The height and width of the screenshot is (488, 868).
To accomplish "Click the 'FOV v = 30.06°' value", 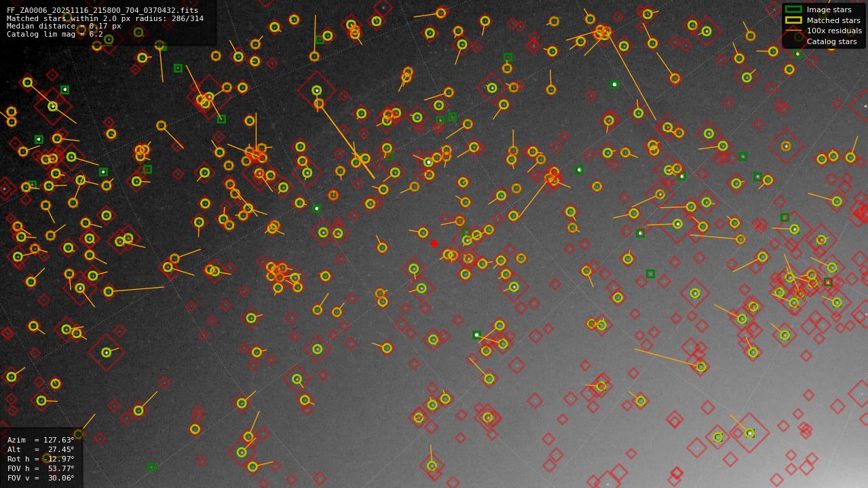I will 41,478.
